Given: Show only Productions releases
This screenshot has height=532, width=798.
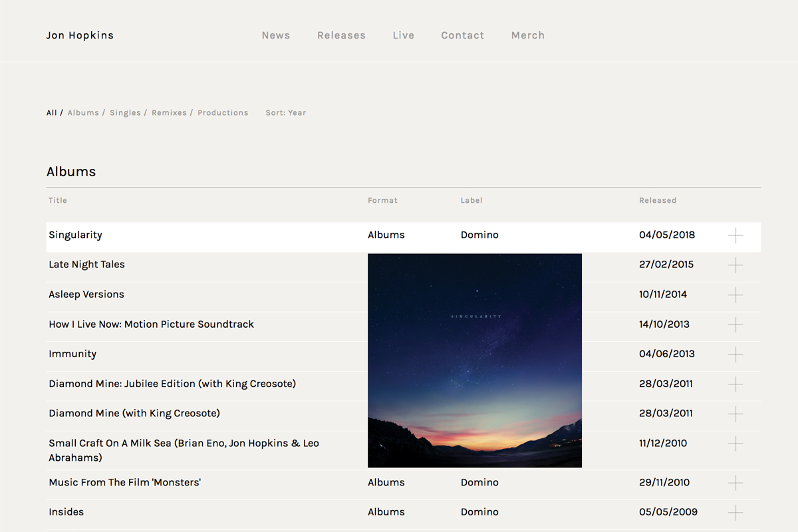Looking at the screenshot, I should click(x=223, y=113).
